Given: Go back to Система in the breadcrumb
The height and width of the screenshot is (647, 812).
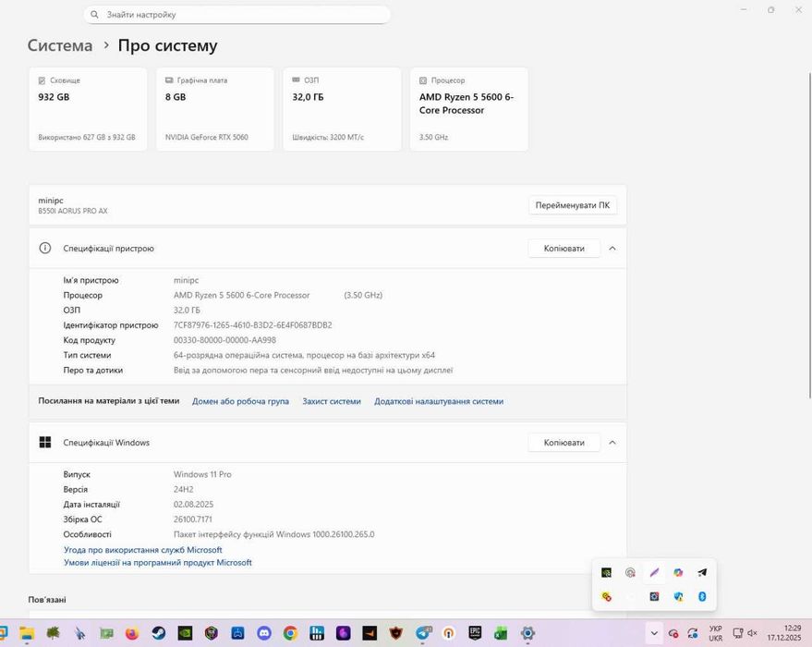Looking at the screenshot, I should click(59, 45).
